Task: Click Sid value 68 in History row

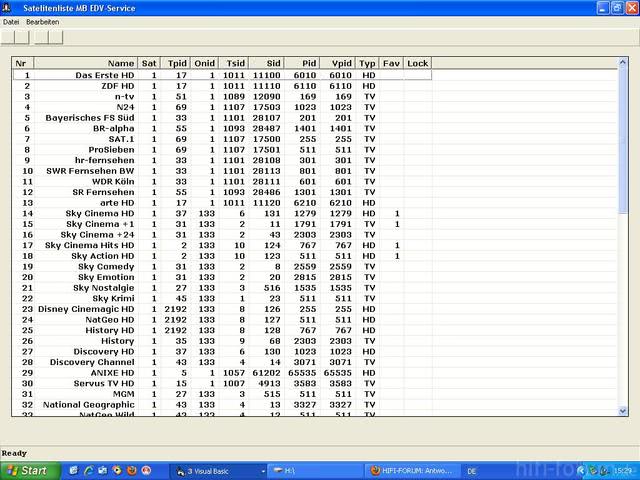Action: click(275, 341)
